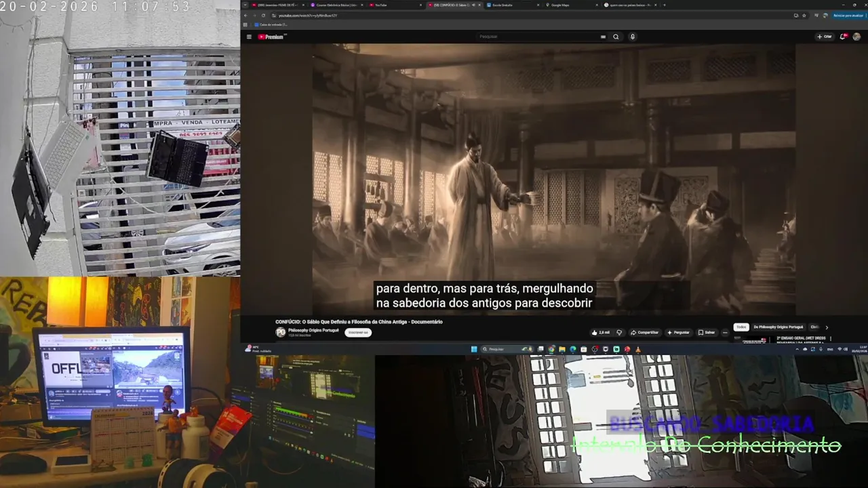The height and width of the screenshot is (488, 868).
Task: Open options for the 2º ENSAIO GERAL suggestion
Action: [x=831, y=338]
